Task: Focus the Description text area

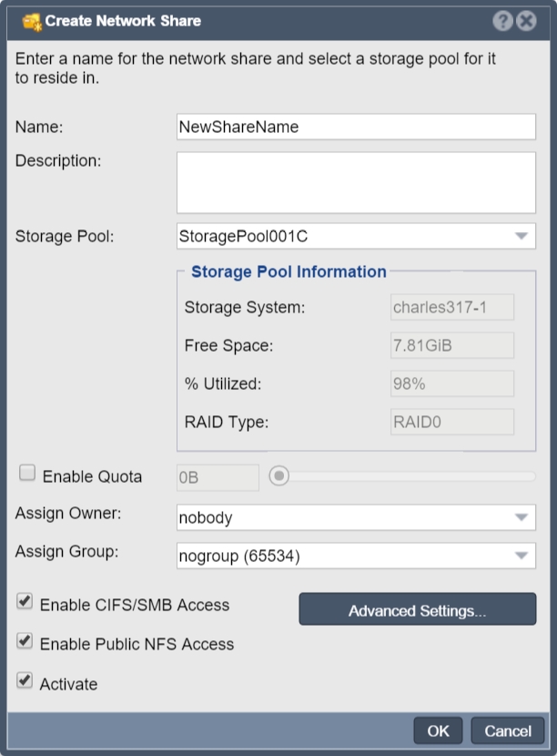Action: point(356,183)
